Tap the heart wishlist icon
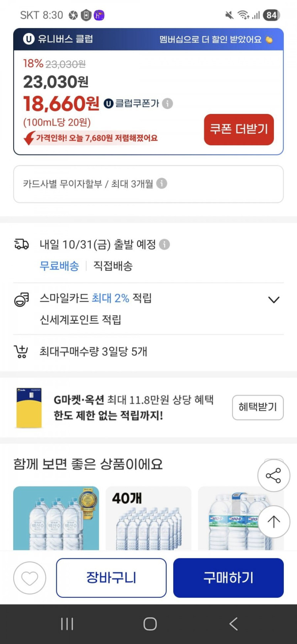 pyautogui.click(x=30, y=578)
